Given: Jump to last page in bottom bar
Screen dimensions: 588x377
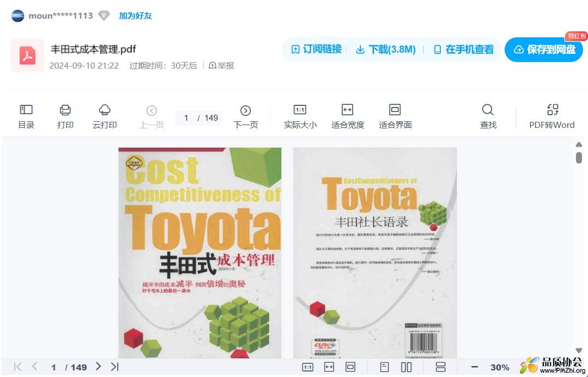Looking at the screenshot, I should tap(115, 367).
